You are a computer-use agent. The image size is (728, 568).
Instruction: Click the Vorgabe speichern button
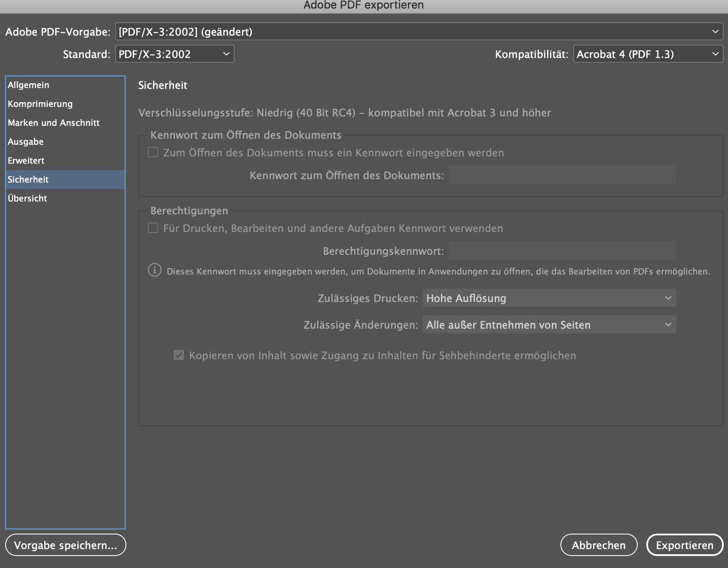click(x=66, y=545)
